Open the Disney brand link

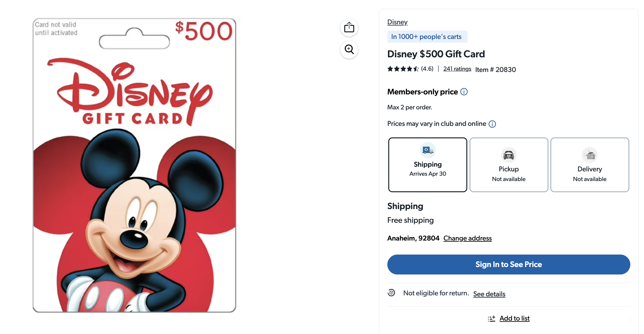tap(397, 22)
